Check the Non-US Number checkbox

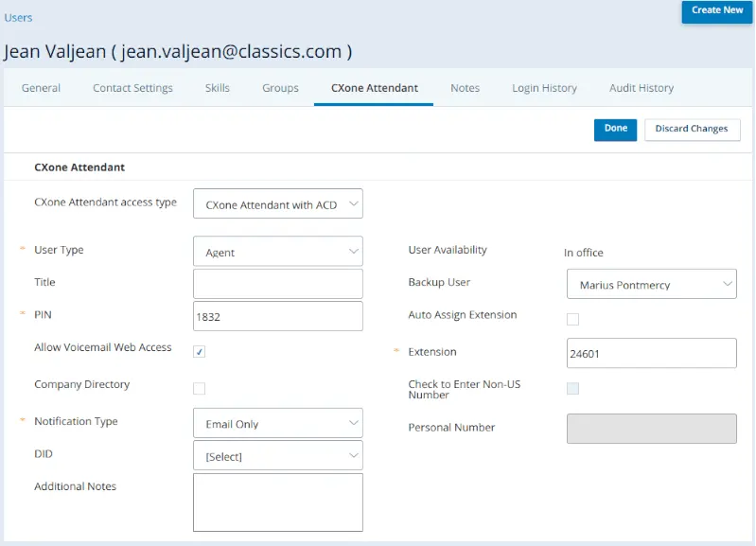[x=572, y=388]
